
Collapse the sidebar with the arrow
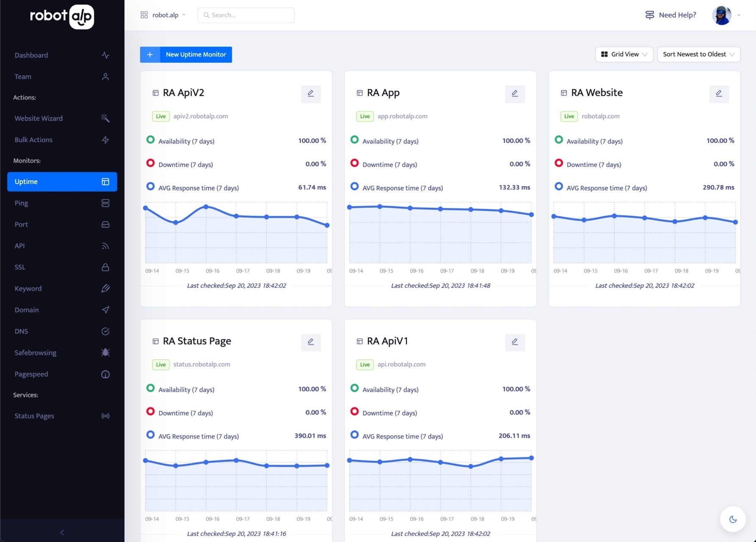pyautogui.click(x=62, y=532)
